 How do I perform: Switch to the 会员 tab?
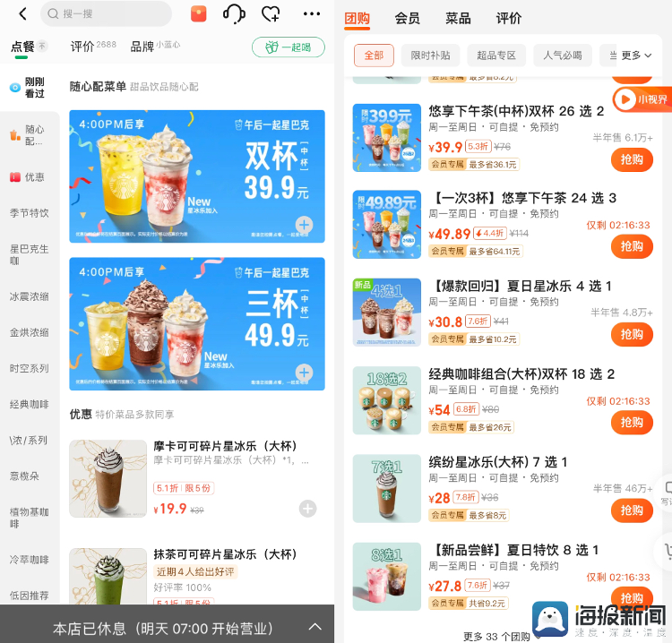407,19
